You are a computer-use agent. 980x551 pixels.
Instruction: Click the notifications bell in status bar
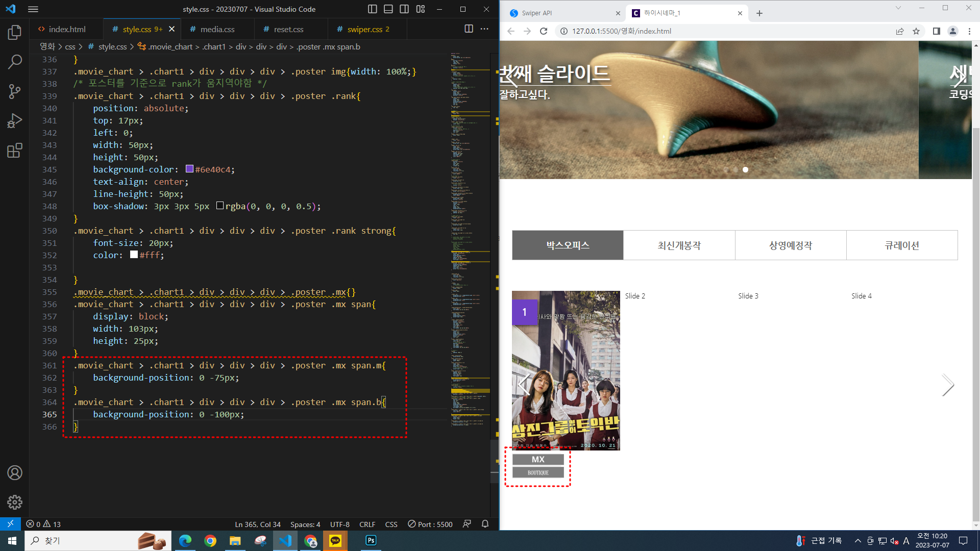pyautogui.click(x=485, y=524)
